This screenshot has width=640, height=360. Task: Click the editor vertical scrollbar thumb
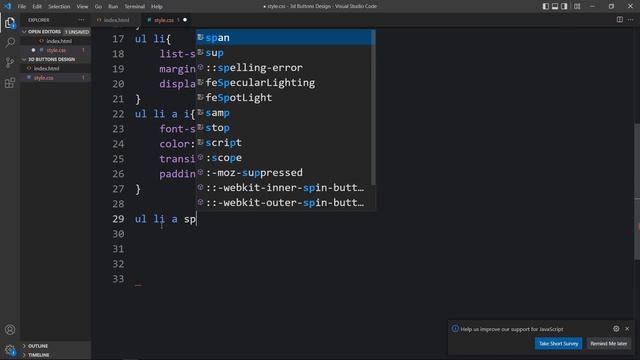637,191
